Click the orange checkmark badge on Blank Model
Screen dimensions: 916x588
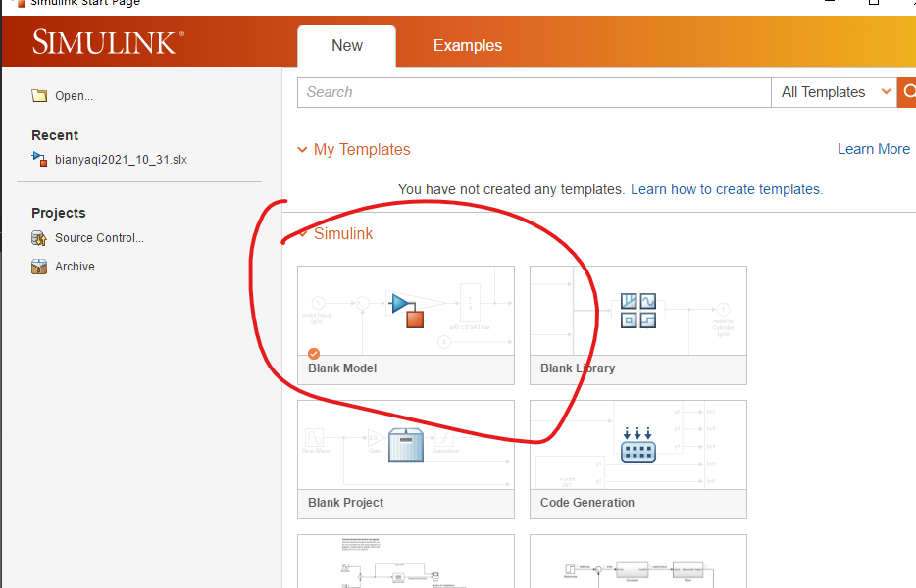pos(314,353)
